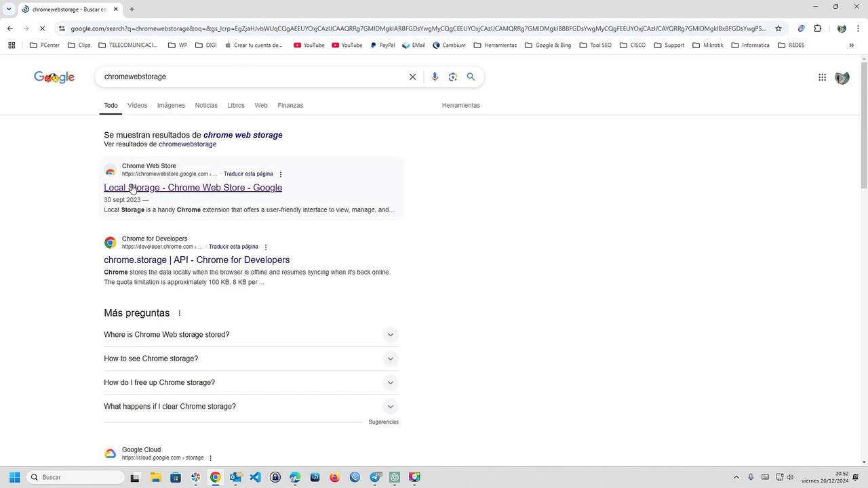The width and height of the screenshot is (868, 488).
Task: Search instead for original "chromewebstorage"
Action: [x=187, y=144]
